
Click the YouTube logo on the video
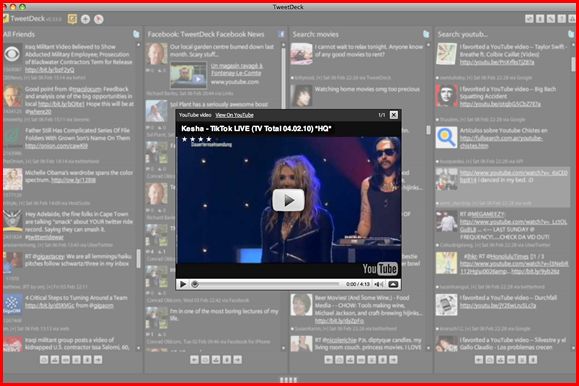coord(380,269)
